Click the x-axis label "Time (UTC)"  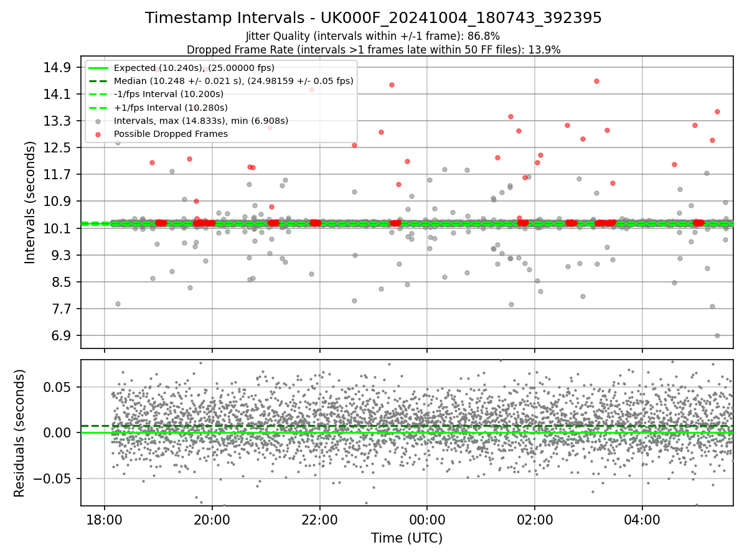coord(406,538)
